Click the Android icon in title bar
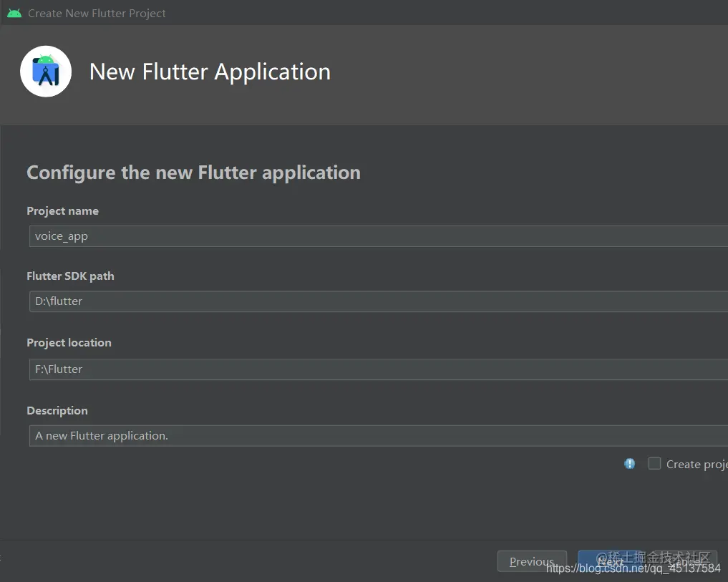728x582 pixels. coord(14,13)
